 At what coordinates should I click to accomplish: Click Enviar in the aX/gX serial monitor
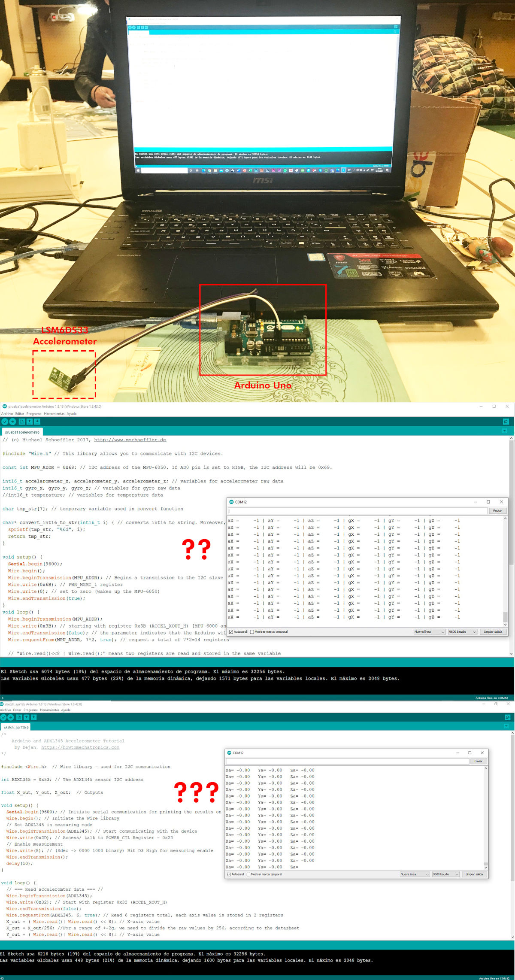pos(497,511)
